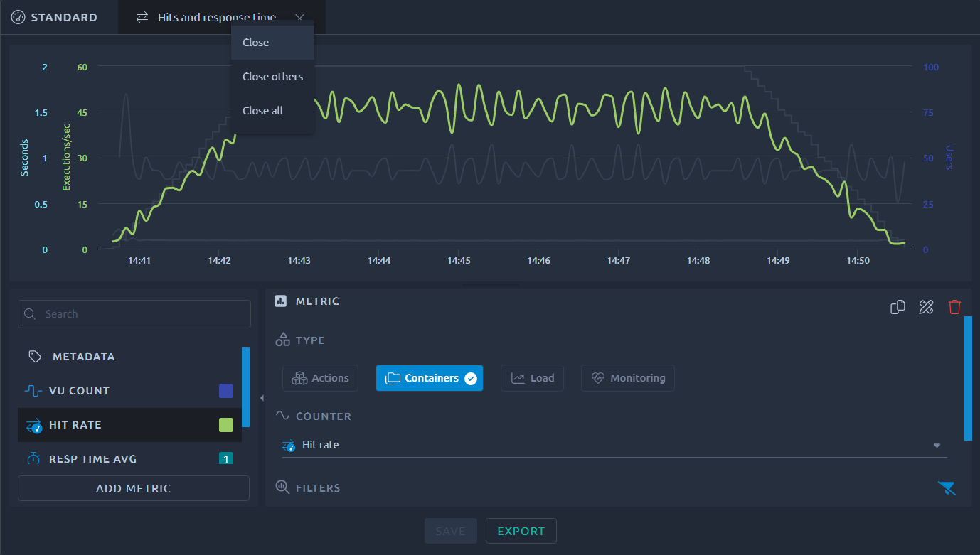
Task: Collapse the metric list with the side arrow
Action: point(262,398)
